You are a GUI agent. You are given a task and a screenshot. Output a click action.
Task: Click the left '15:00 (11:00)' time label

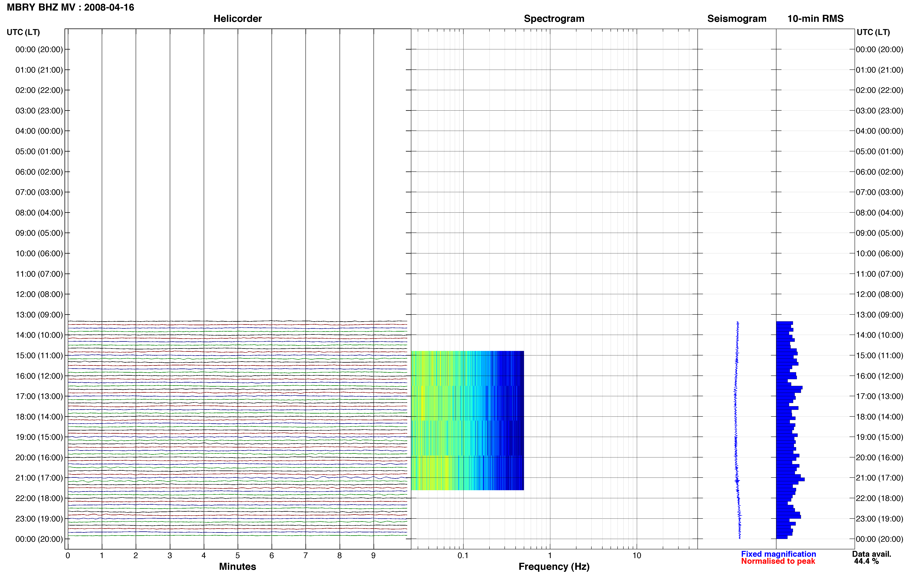coord(39,355)
